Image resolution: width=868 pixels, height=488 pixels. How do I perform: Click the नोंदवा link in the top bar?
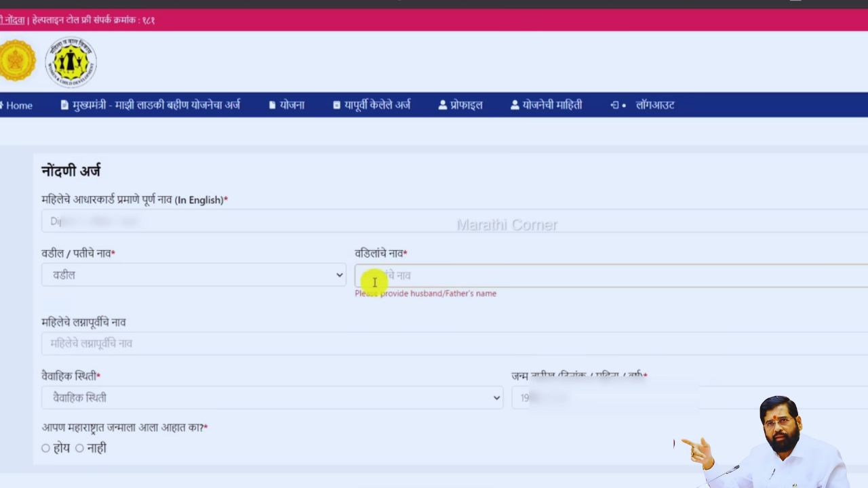[x=12, y=20]
